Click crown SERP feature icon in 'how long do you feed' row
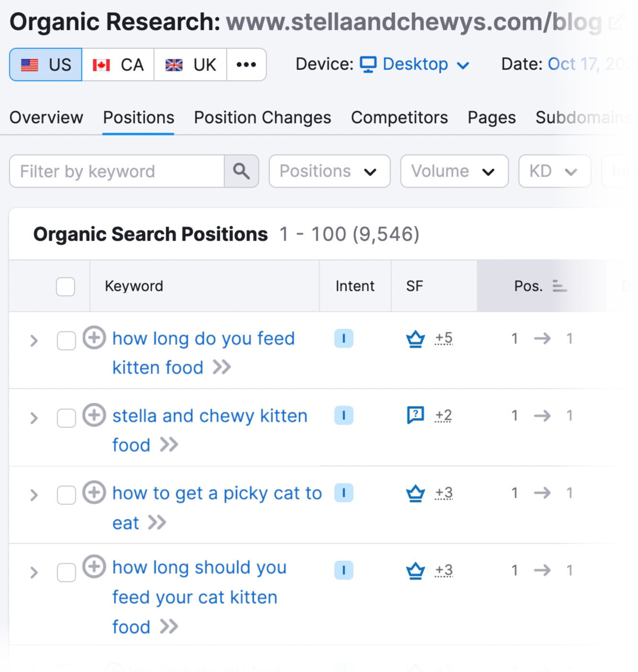The height and width of the screenshot is (672, 638). pyautogui.click(x=416, y=339)
